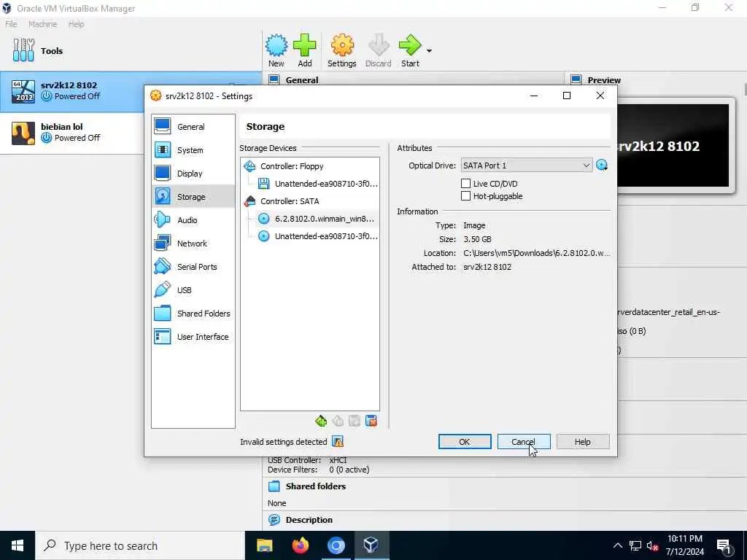747x560 pixels.
Task: Click the VirtualBox taskbar icon
Action: pyautogui.click(x=371, y=545)
